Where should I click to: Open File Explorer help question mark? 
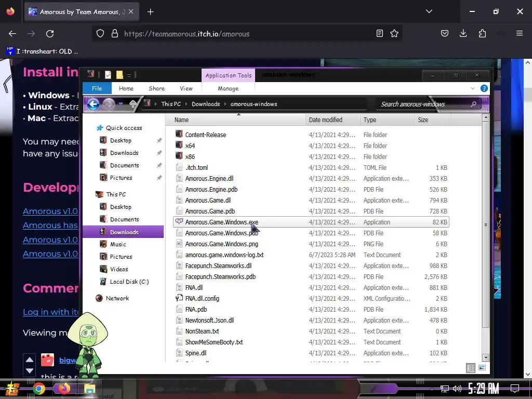point(484,88)
